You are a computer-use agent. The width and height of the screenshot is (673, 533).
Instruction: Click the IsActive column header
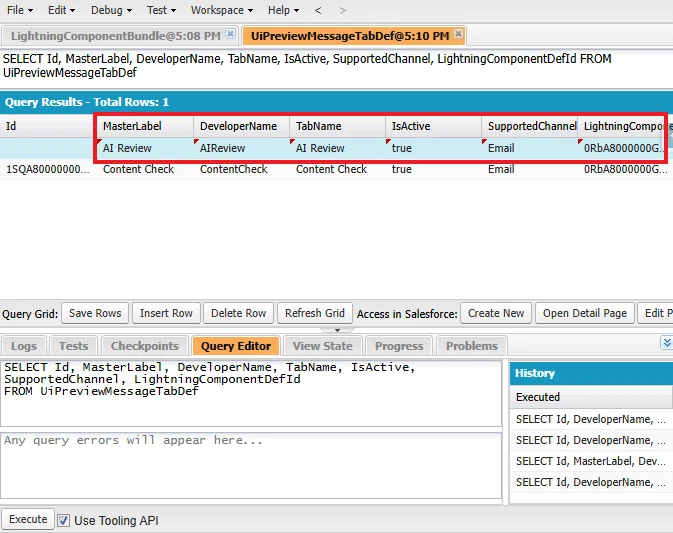pos(433,126)
